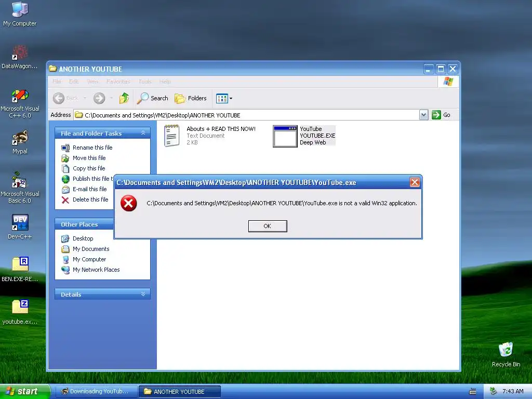Screen dimensions: 532x399
Task: Open the Back history dropdown arrow
Action: pyautogui.click(x=85, y=98)
